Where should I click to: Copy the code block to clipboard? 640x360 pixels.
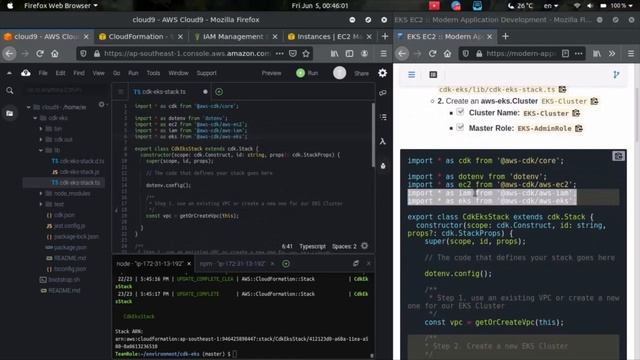(x=618, y=156)
